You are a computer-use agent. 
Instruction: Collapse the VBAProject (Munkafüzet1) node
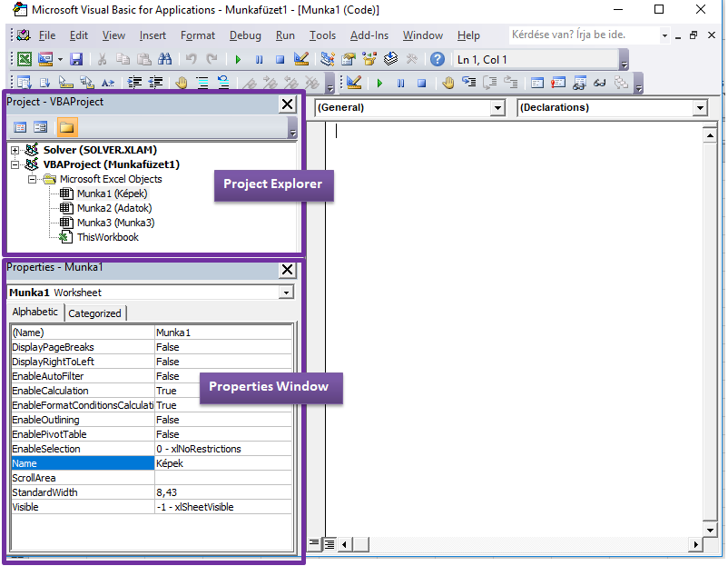(15, 164)
